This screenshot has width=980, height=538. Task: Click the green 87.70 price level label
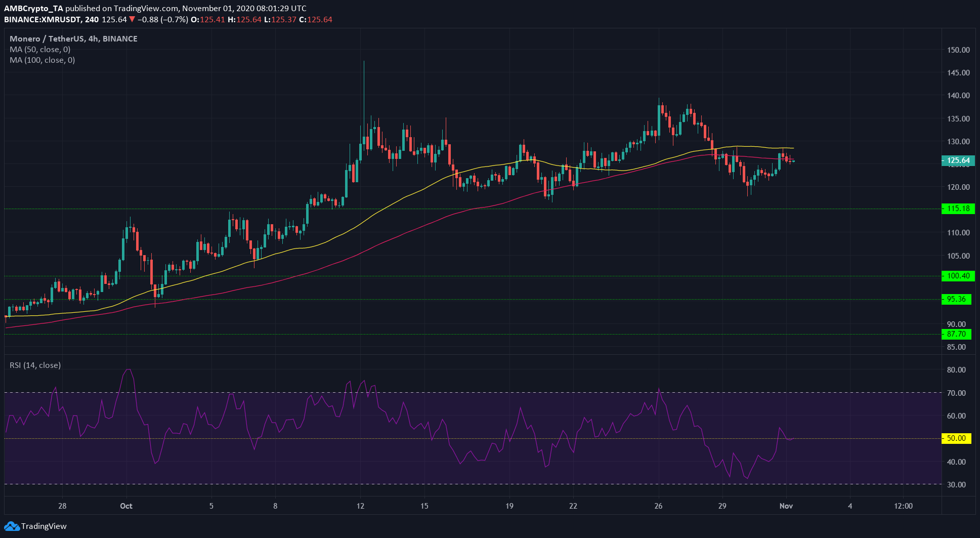(x=956, y=334)
